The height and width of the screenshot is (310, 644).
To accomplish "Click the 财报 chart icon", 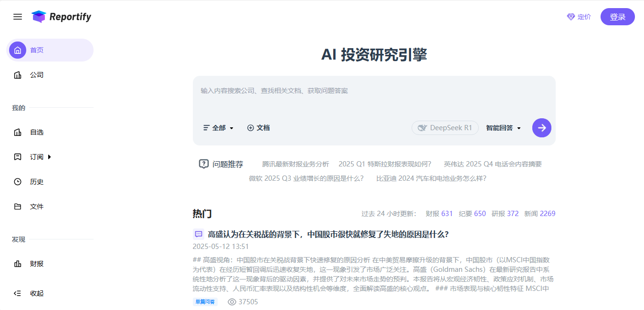I will pyautogui.click(x=18, y=264).
